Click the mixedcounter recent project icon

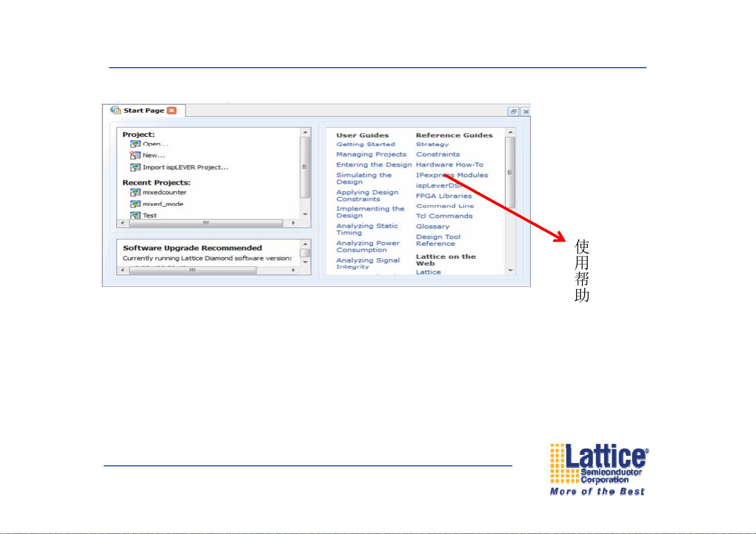pos(135,192)
